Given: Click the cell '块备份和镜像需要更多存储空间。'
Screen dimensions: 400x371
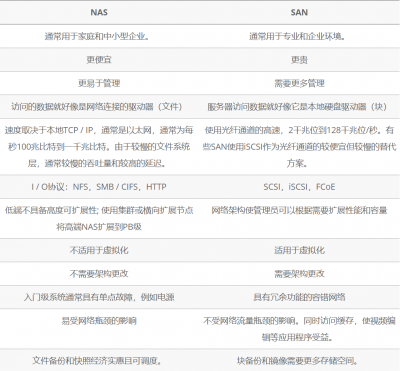Looking at the screenshot, I should click(299, 360).
